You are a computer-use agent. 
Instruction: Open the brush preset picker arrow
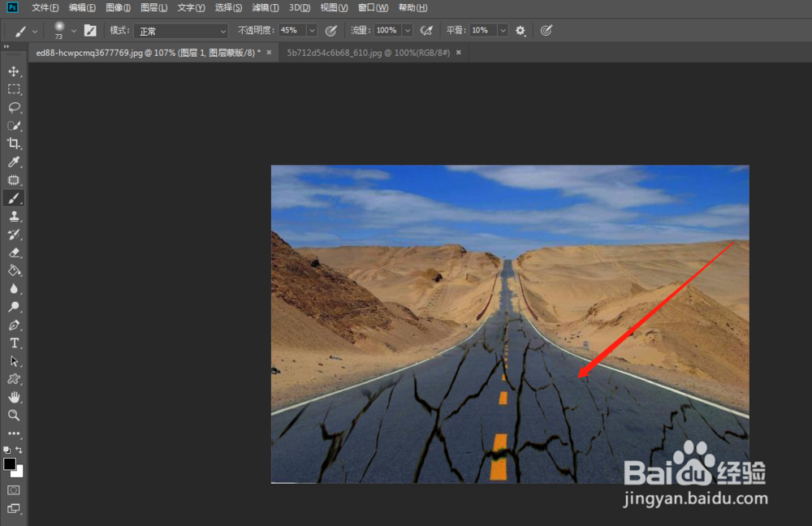click(x=74, y=31)
